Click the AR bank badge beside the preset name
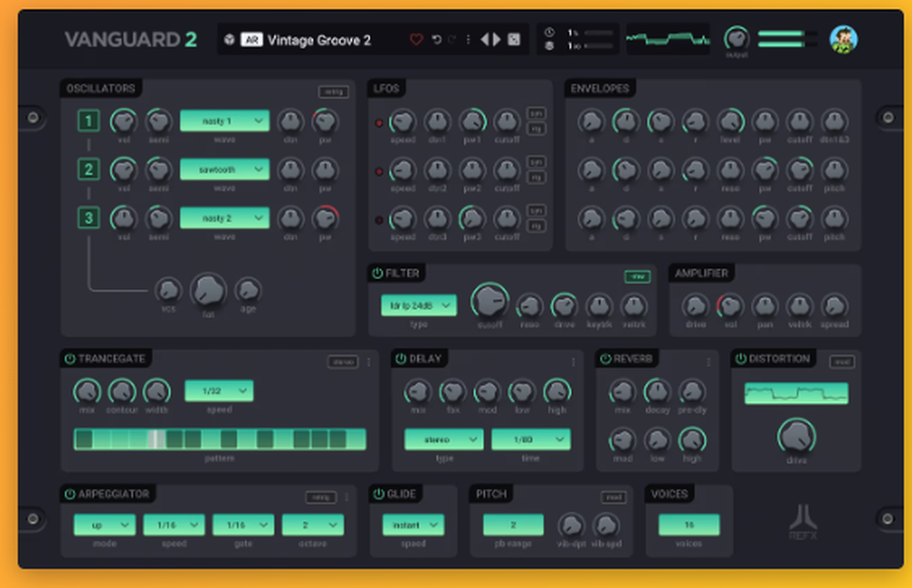 [252, 39]
